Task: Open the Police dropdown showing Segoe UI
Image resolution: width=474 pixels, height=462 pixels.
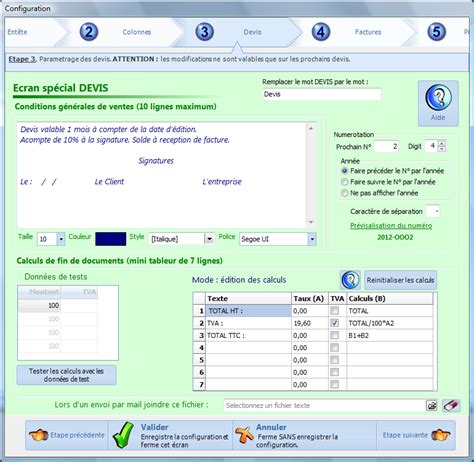Action: tap(312, 239)
